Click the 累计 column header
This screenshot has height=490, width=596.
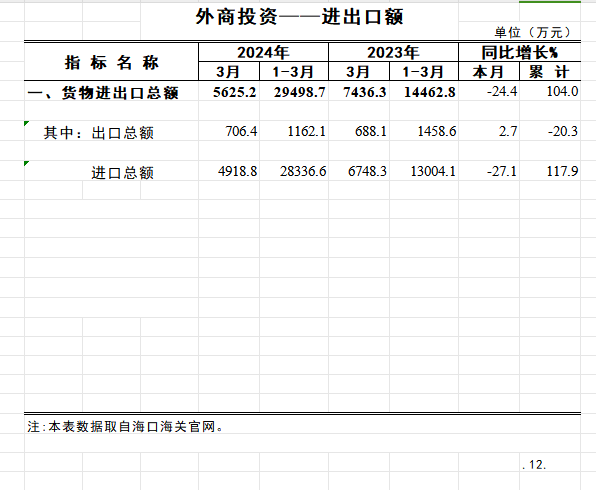[x=549, y=72]
